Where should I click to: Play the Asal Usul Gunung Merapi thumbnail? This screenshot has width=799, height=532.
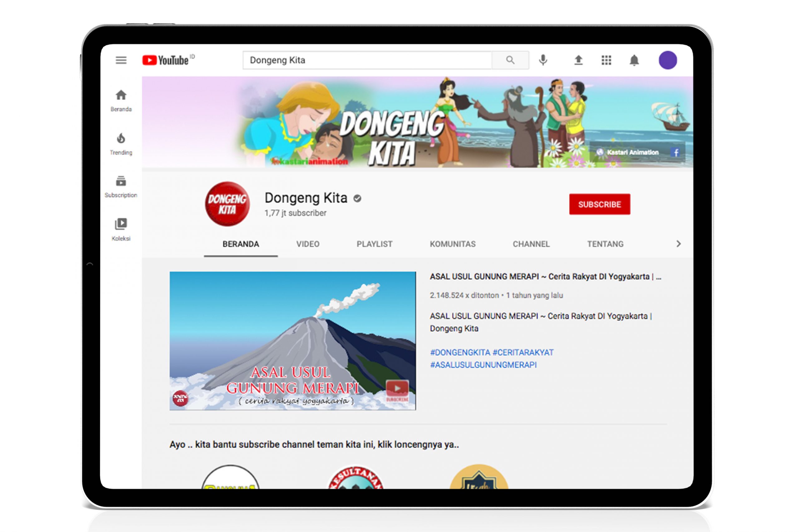(x=292, y=341)
